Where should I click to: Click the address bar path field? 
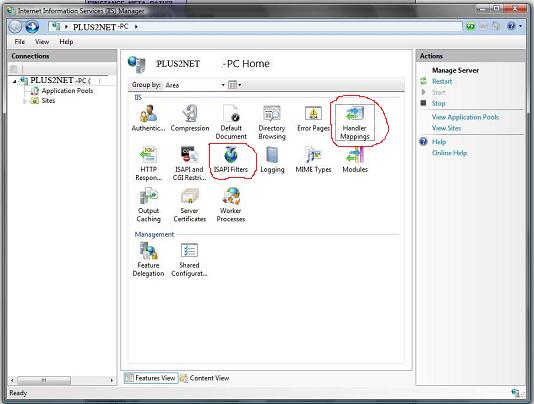coord(255,27)
